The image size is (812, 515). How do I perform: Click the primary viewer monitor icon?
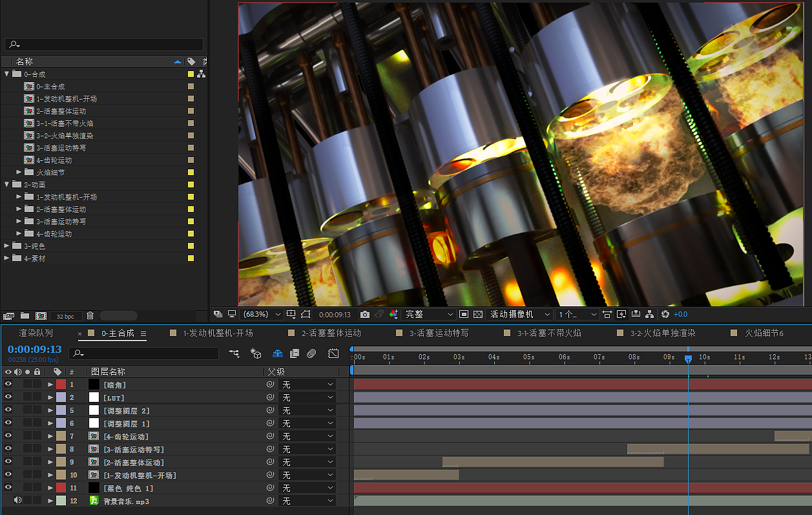(x=231, y=314)
